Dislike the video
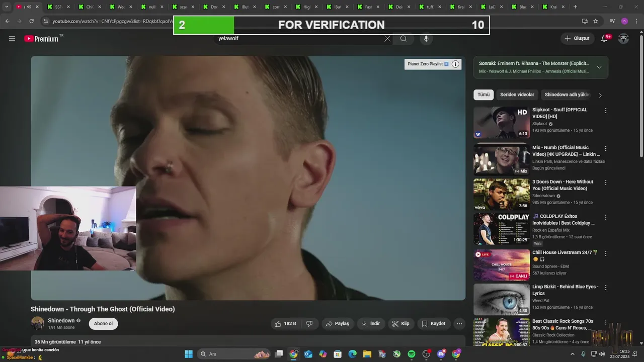Image resolution: width=644 pixels, height=362 pixels. pos(309,324)
